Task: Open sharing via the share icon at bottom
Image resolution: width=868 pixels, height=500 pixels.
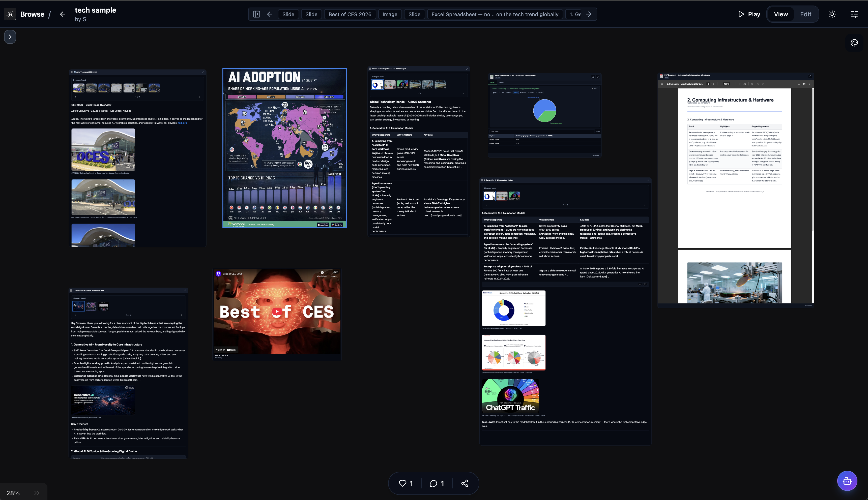Action: click(x=465, y=483)
